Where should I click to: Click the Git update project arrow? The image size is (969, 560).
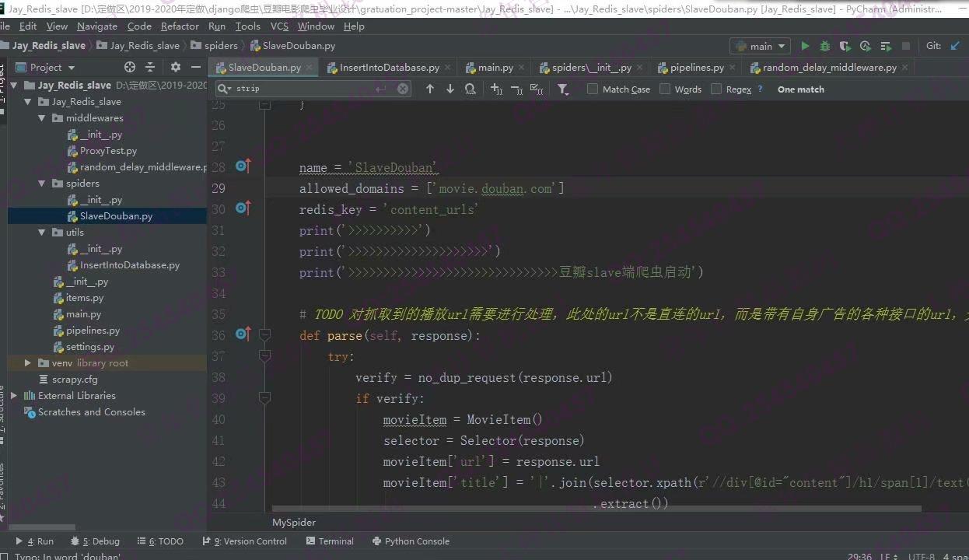coord(956,46)
